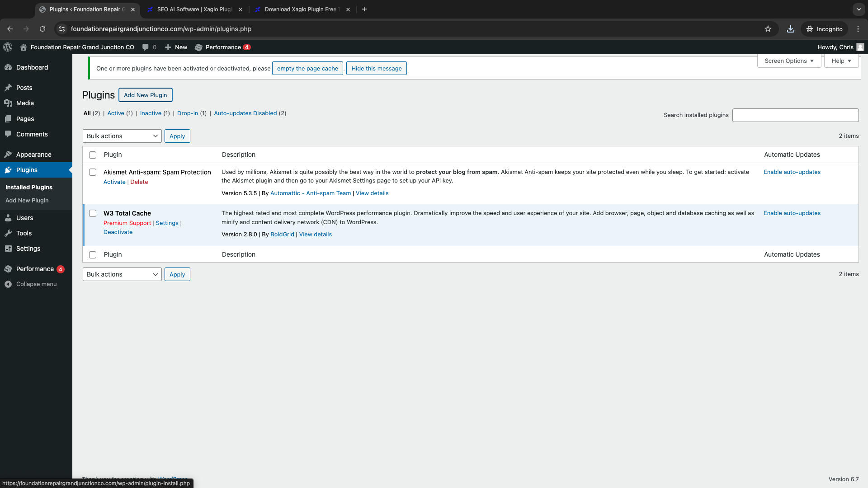Open browser downloads icon

click(x=790, y=29)
